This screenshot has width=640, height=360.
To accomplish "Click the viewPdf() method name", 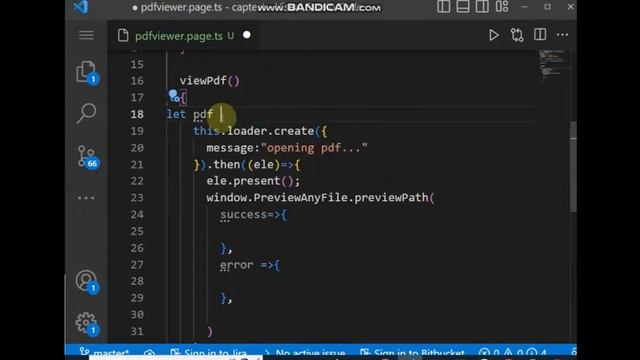I will point(209,81).
